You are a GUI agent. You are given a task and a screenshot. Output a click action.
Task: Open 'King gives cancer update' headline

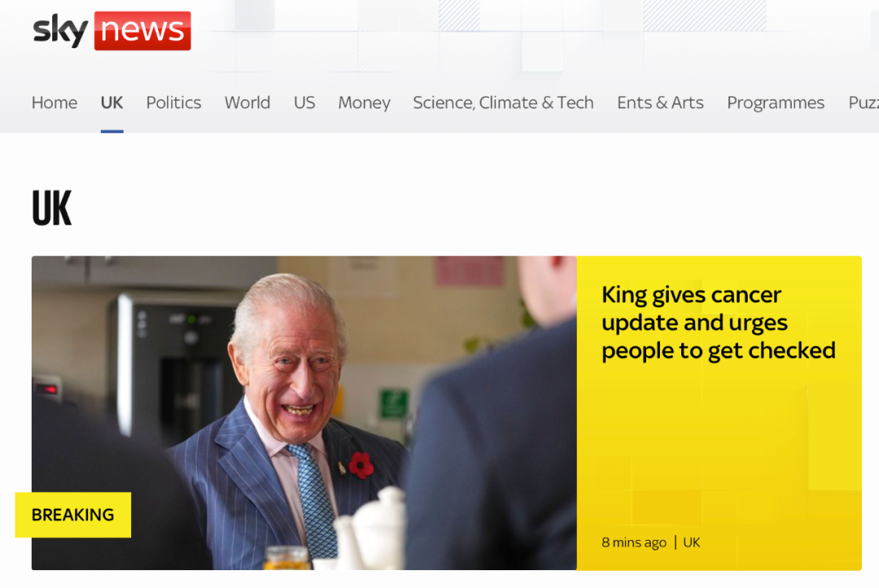718,323
